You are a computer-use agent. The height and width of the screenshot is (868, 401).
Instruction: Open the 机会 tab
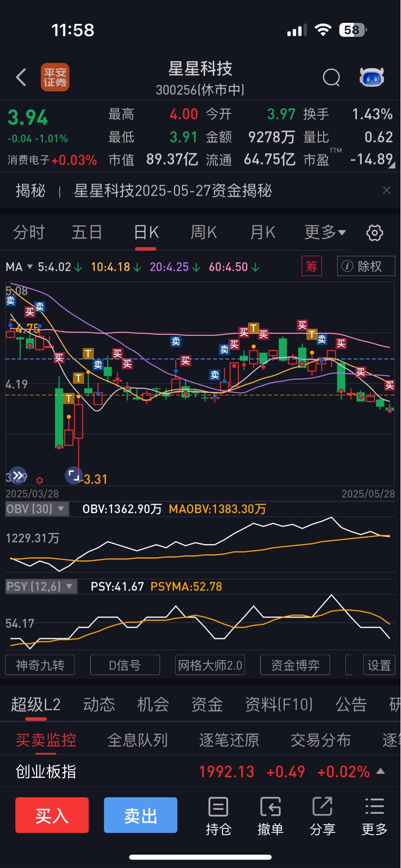pos(153,705)
